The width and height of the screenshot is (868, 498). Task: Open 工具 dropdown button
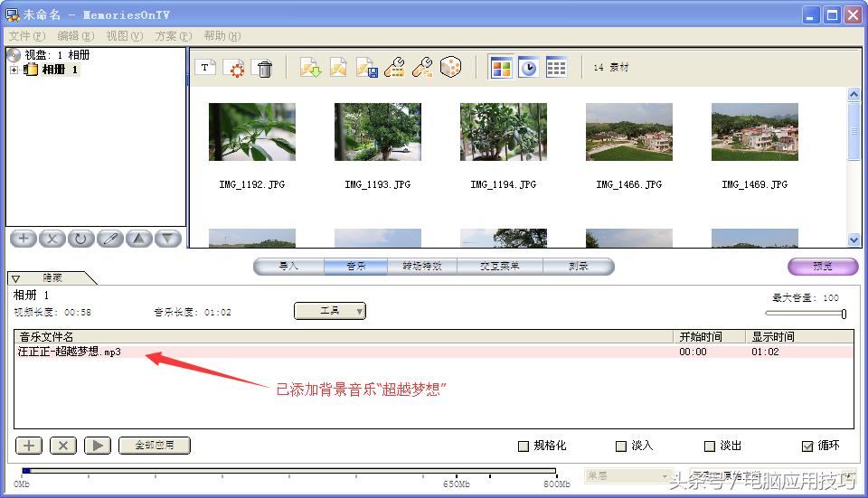(x=330, y=311)
